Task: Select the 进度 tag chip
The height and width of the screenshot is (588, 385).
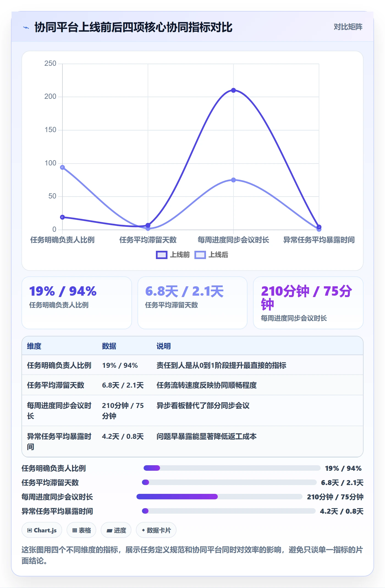Action: (x=116, y=530)
